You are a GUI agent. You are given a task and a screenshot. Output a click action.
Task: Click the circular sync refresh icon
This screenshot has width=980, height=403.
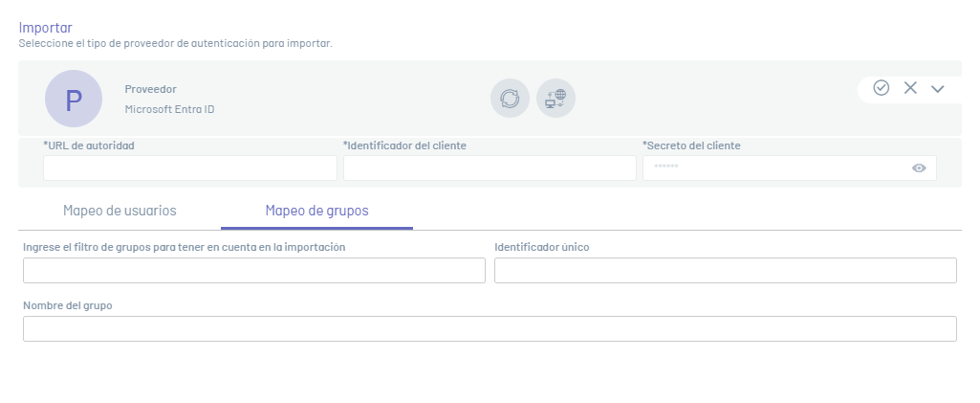(x=510, y=99)
